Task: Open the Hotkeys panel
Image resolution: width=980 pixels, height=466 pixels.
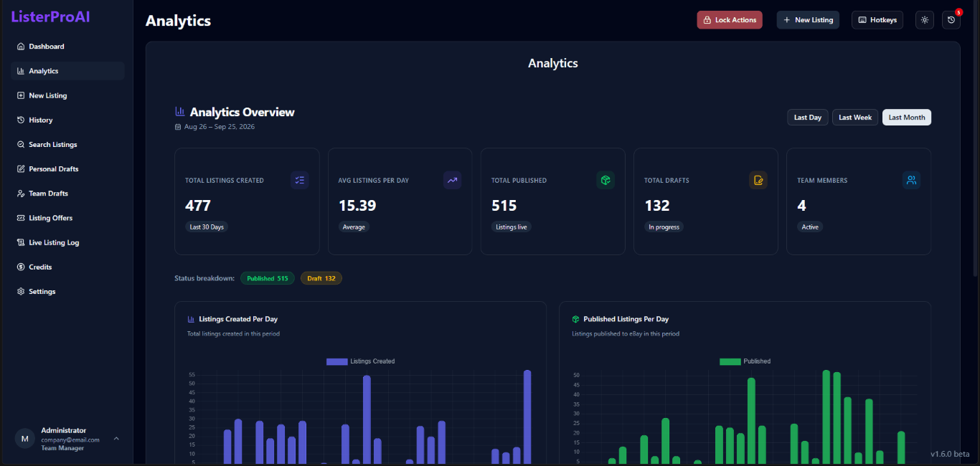Action: [877, 20]
